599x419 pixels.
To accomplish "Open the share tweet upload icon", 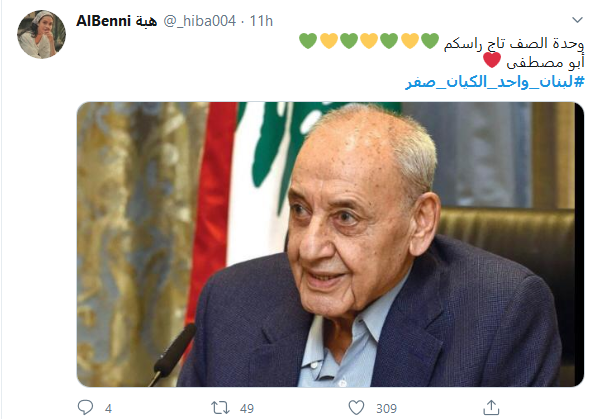I will [491, 407].
